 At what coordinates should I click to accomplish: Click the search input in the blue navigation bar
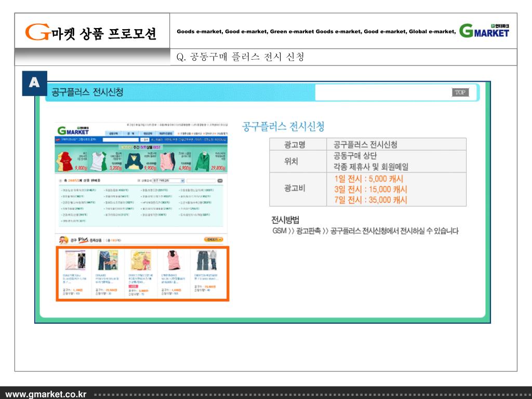(x=121, y=139)
